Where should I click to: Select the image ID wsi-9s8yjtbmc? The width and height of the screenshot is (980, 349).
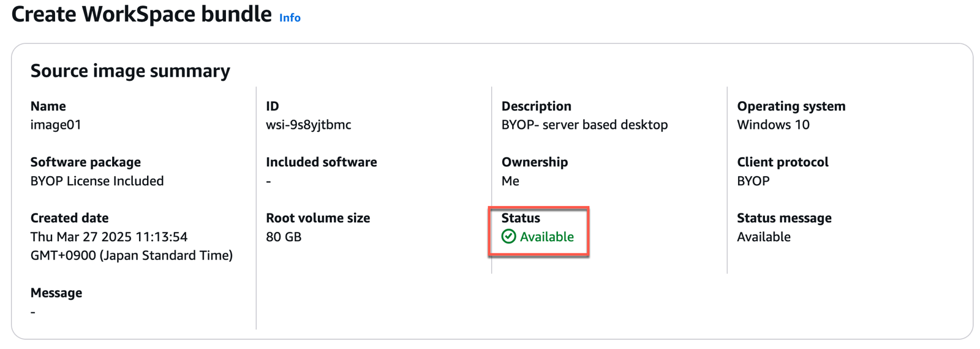click(308, 125)
